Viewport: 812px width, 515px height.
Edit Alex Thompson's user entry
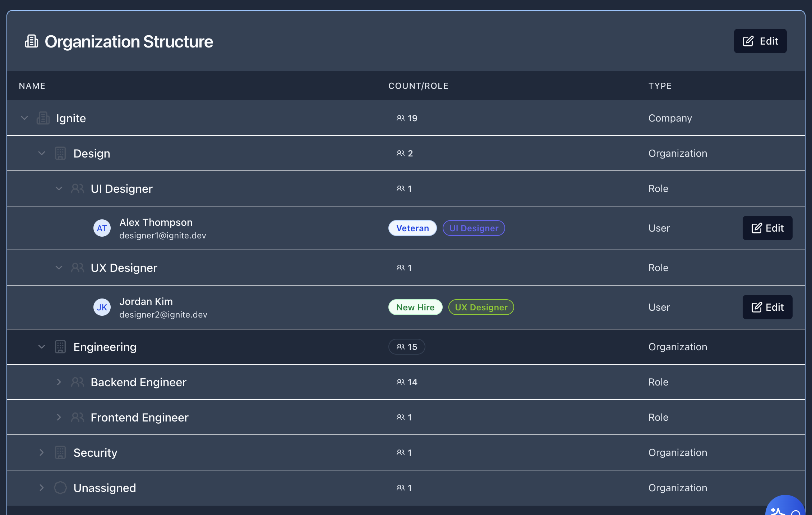click(x=767, y=228)
